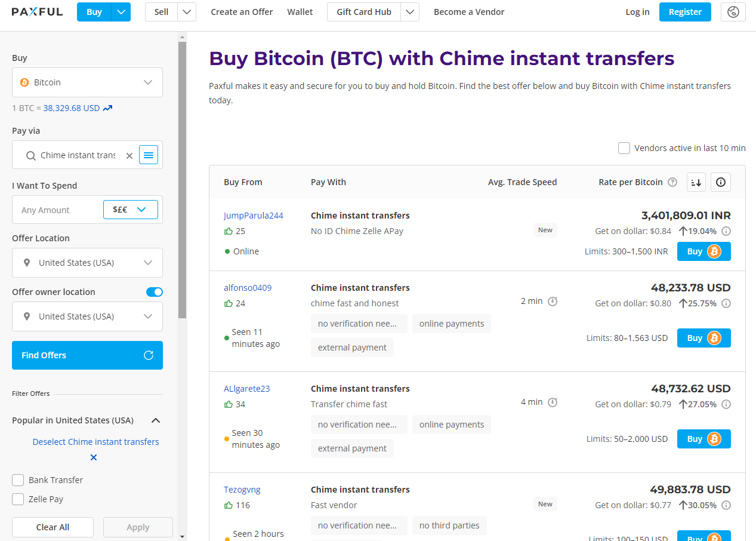The image size is (756, 541).
Task: Buy from JumpParula244 offer
Action: click(x=703, y=251)
